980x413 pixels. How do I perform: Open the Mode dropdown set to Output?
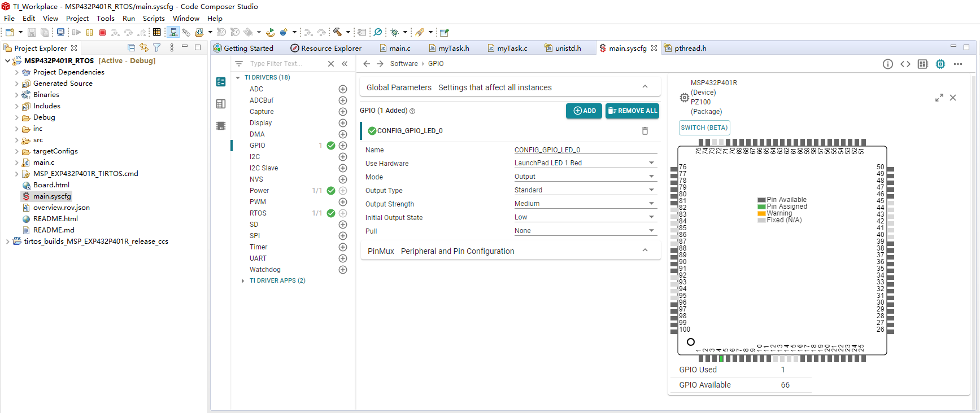585,177
